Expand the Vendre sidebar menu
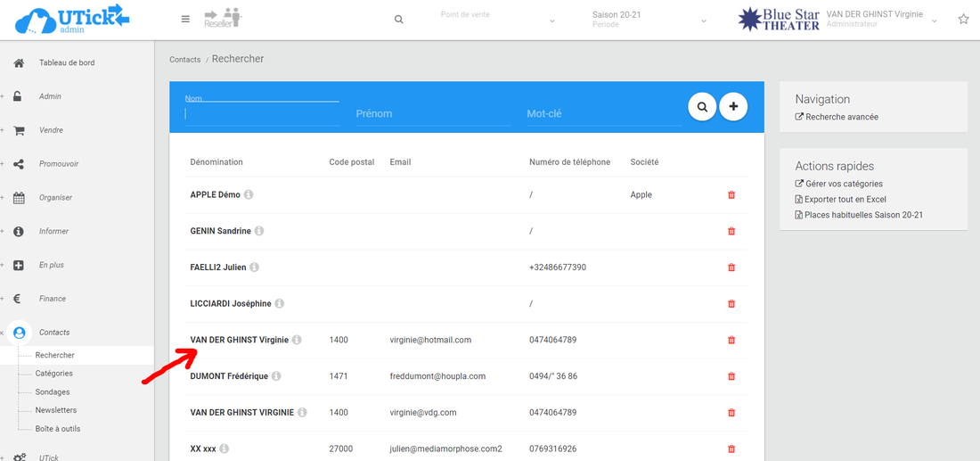Viewport: 980px width, 461px height. click(51, 130)
